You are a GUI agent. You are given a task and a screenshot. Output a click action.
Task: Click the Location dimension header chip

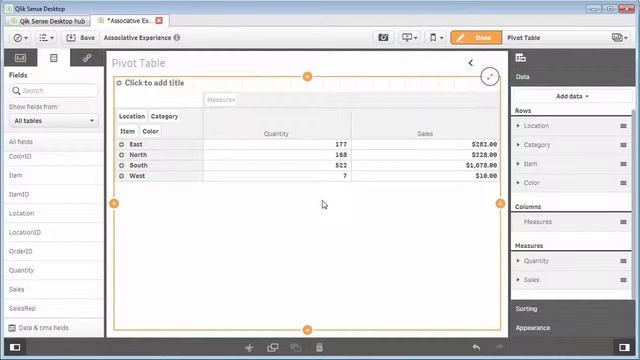coord(132,116)
